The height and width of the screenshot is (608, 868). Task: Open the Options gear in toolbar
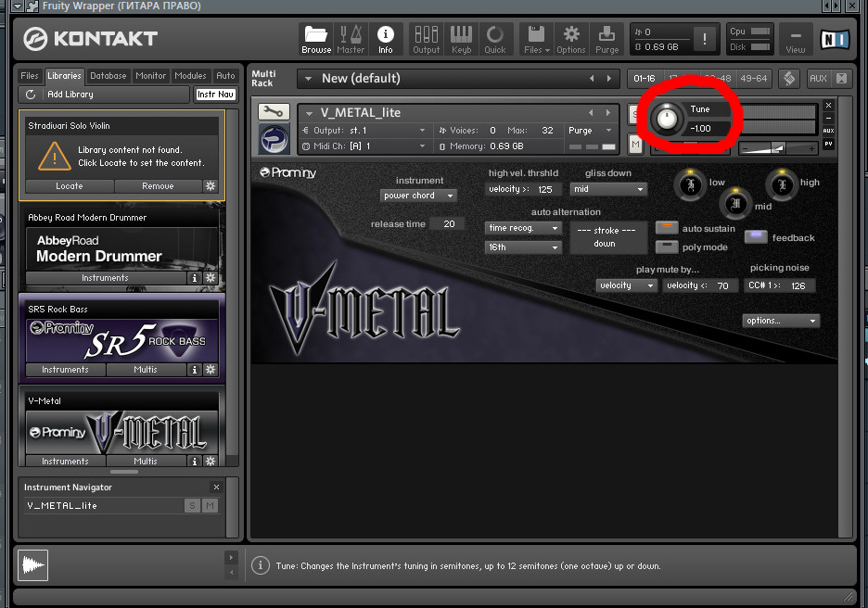pos(571,39)
